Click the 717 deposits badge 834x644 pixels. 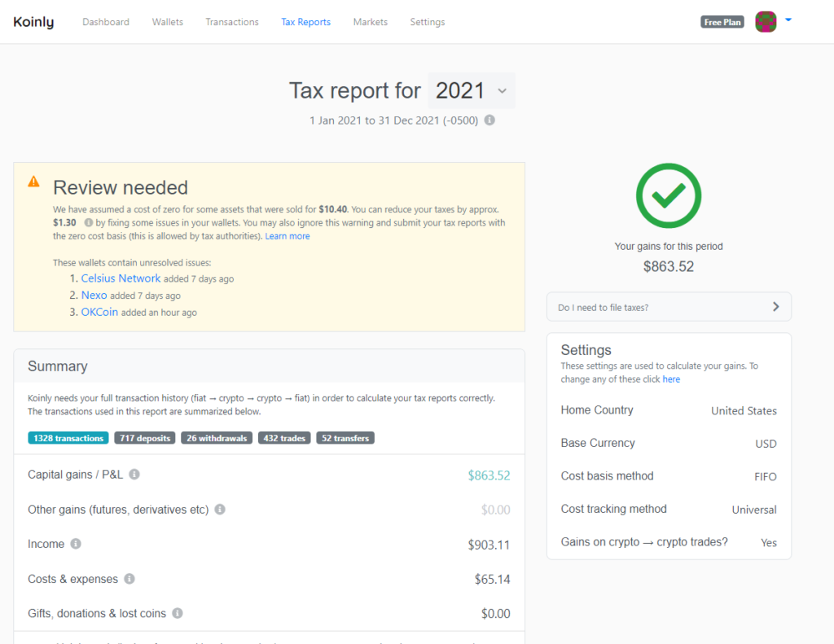[x=145, y=438]
